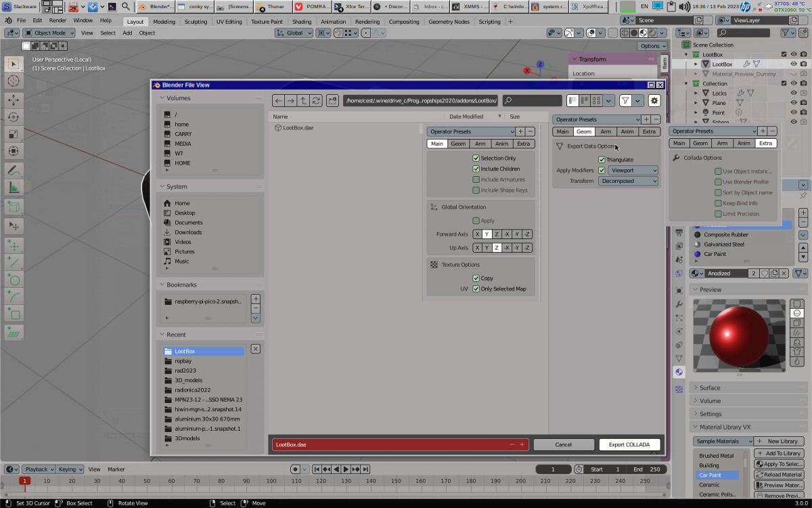Click the Cancel button

point(563,445)
